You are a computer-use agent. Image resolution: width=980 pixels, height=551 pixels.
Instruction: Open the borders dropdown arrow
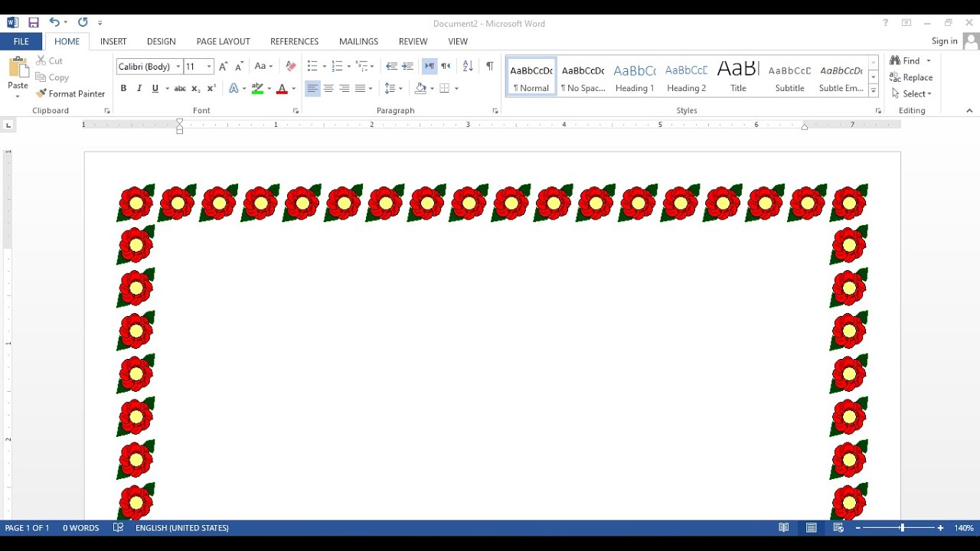click(456, 89)
